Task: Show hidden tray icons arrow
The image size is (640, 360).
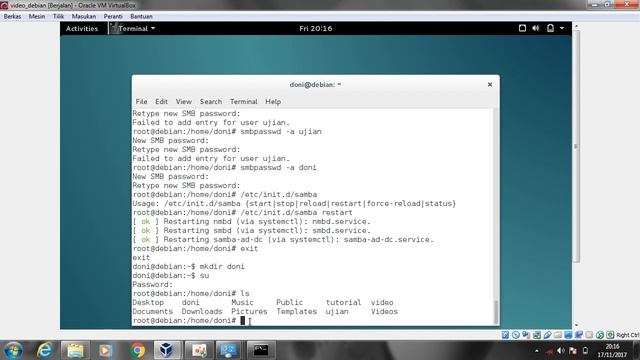Action: (x=537, y=351)
